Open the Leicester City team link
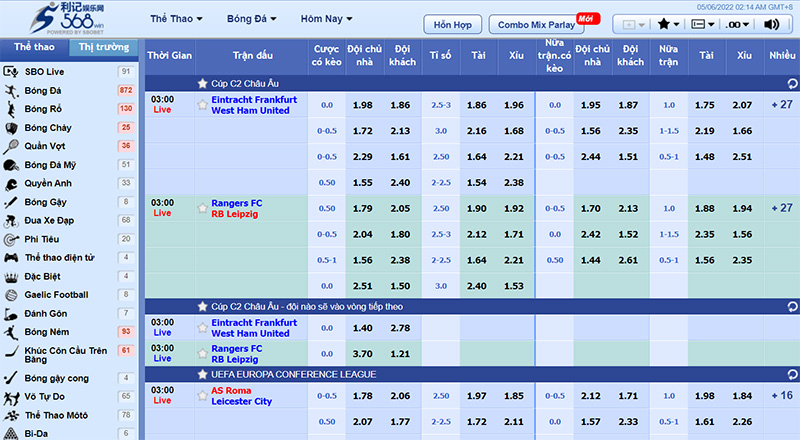The image size is (800, 440). (x=241, y=401)
